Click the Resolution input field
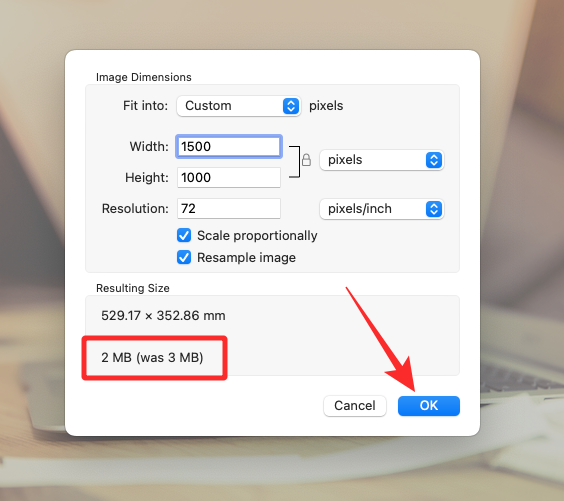 tap(229, 209)
